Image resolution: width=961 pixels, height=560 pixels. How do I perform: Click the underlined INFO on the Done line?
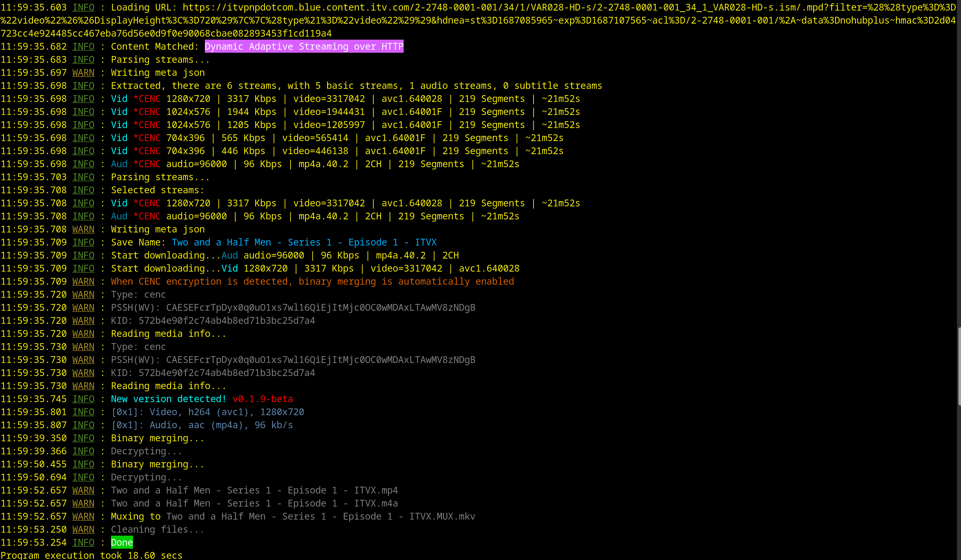point(83,542)
